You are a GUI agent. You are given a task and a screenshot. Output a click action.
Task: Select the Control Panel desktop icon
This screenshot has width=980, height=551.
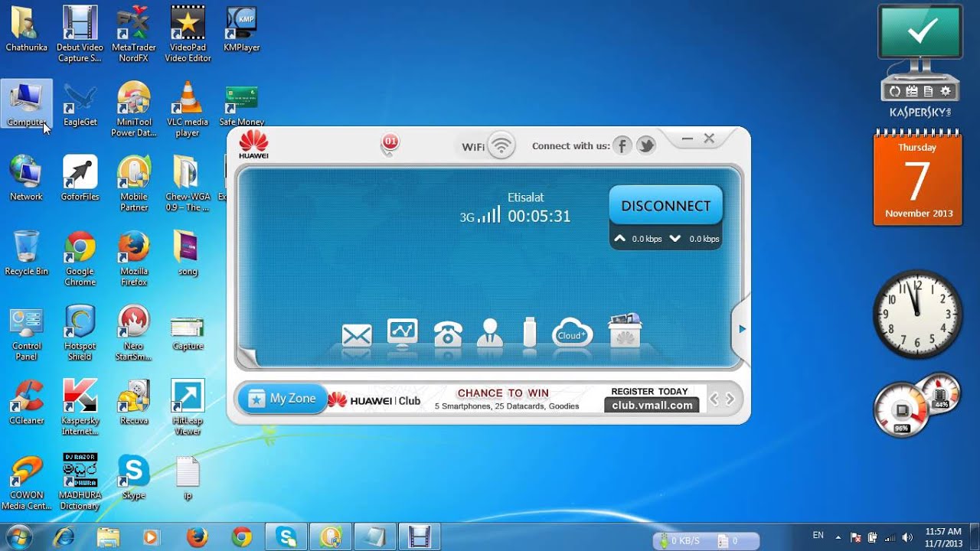point(27,333)
